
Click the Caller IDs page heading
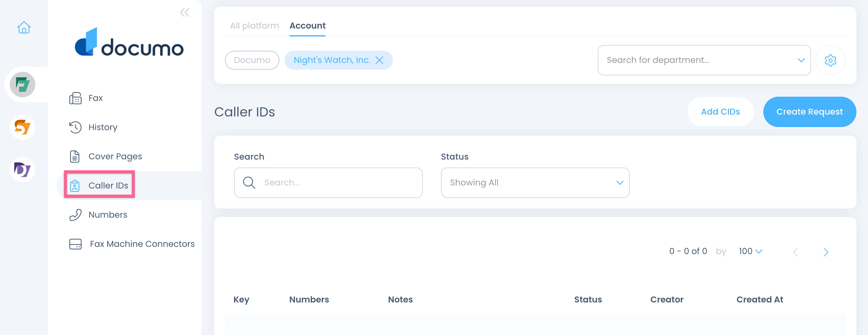(245, 112)
